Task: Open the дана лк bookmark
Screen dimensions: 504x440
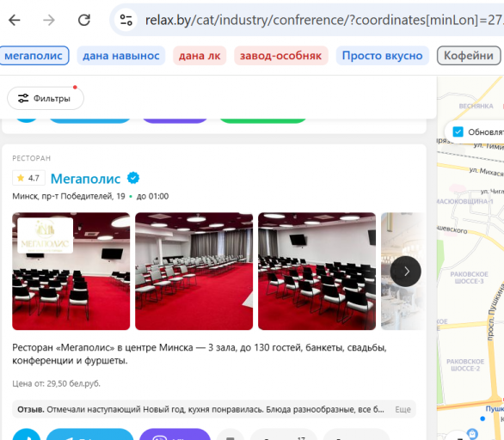Action: [x=200, y=56]
